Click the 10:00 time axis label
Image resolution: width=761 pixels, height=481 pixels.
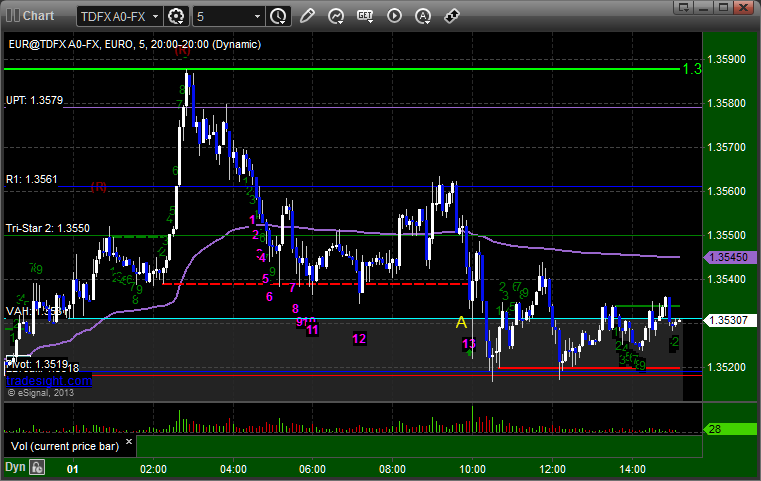(472, 469)
